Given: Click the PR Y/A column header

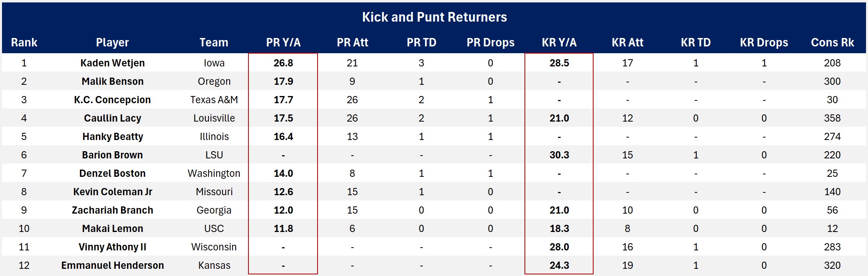Looking at the screenshot, I should tap(283, 42).
